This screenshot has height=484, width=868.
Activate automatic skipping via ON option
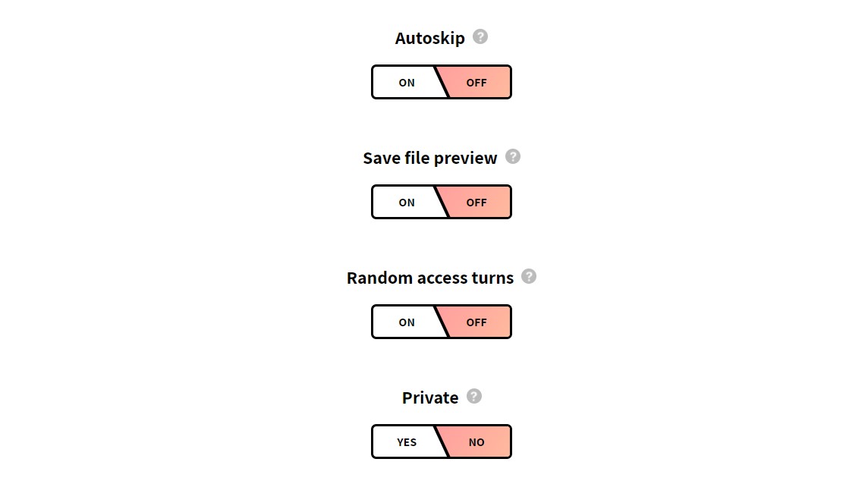(407, 83)
